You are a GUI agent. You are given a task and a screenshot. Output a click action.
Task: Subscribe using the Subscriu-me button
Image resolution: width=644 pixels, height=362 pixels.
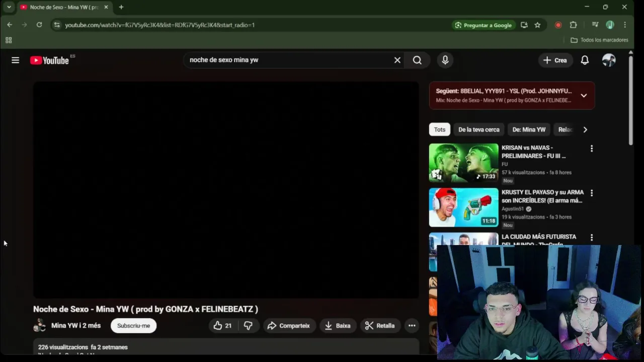(x=134, y=326)
